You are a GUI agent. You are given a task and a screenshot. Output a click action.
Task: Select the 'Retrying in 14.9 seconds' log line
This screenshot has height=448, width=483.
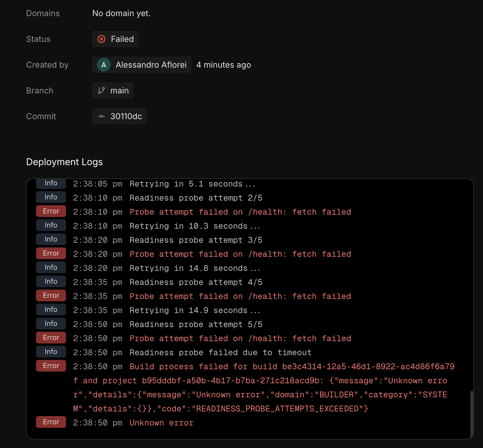[x=195, y=310]
